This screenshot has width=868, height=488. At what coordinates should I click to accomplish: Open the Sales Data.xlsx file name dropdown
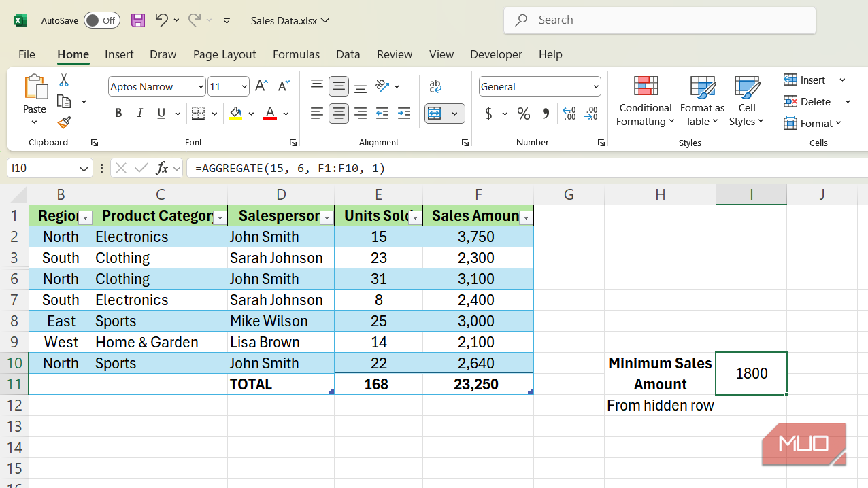(290, 20)
